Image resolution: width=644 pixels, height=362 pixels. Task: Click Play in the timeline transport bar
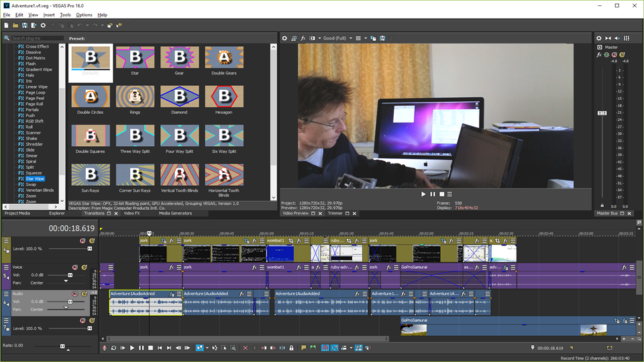pyautogui.click(x=132, y=348)
